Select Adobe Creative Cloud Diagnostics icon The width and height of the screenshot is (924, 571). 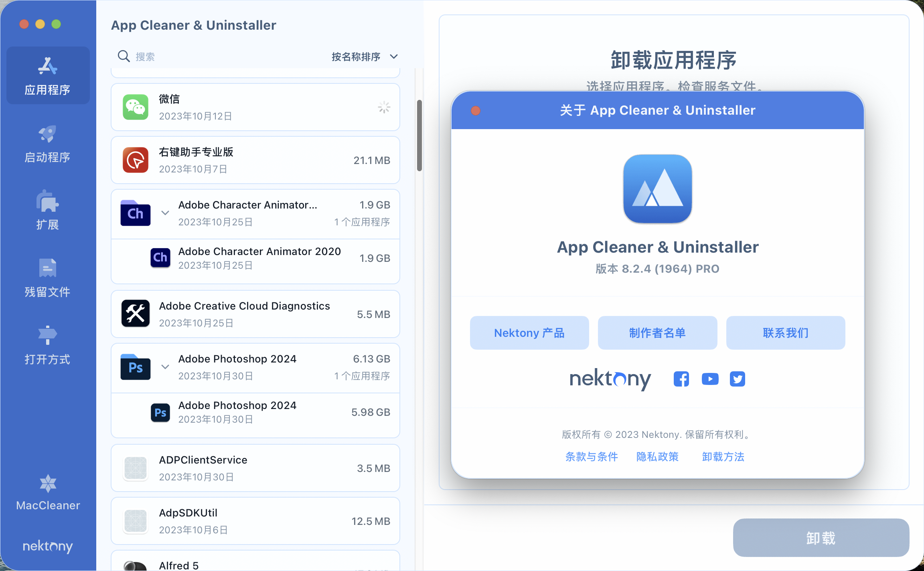(x=136, y=314)
